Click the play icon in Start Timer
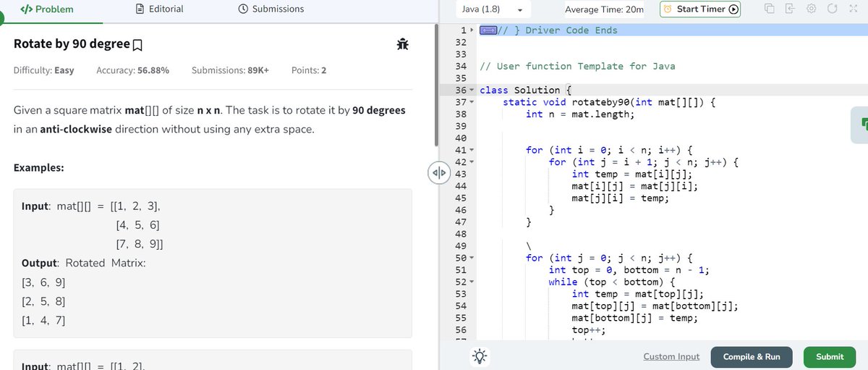The height and width of the screenshot is (370, 868). (733, 9)
